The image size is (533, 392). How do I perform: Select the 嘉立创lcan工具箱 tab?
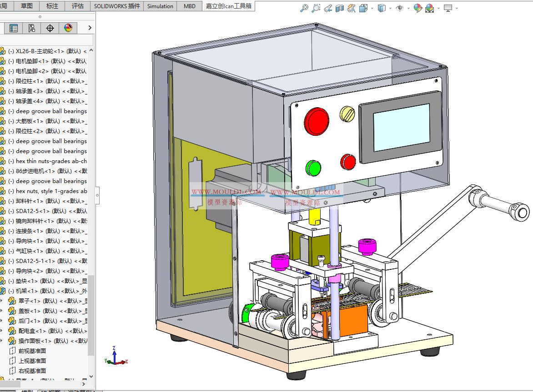click(228, 6)
